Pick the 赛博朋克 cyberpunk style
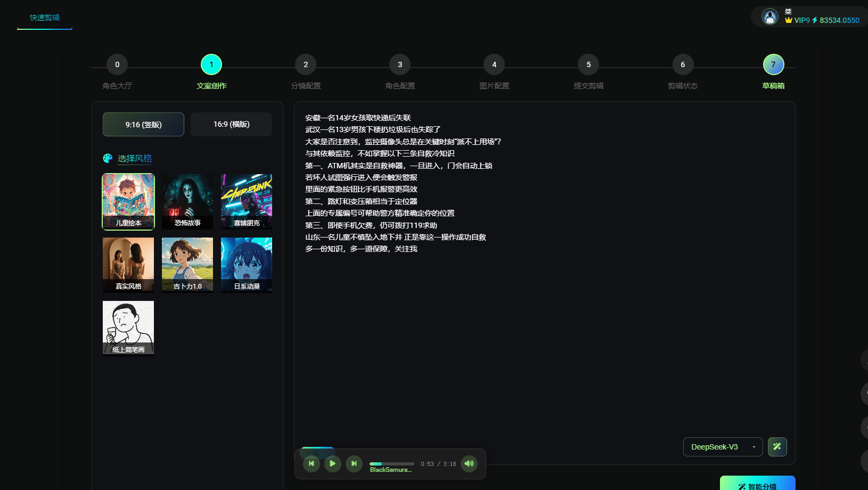Screen dimensions: 868x490 pyautogui.click(x=247, y=201)
